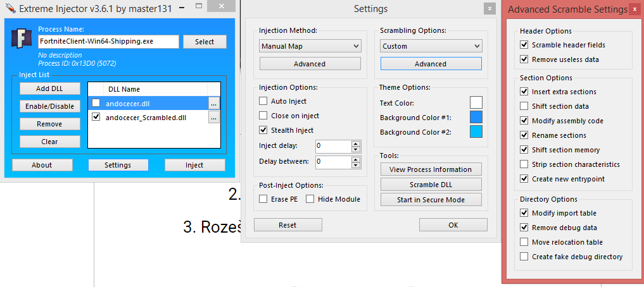The image size is (644, 287).
Task: Toggle Create new entrypoint checkbox
Action: pyautogui.click(x=524, y=179)
